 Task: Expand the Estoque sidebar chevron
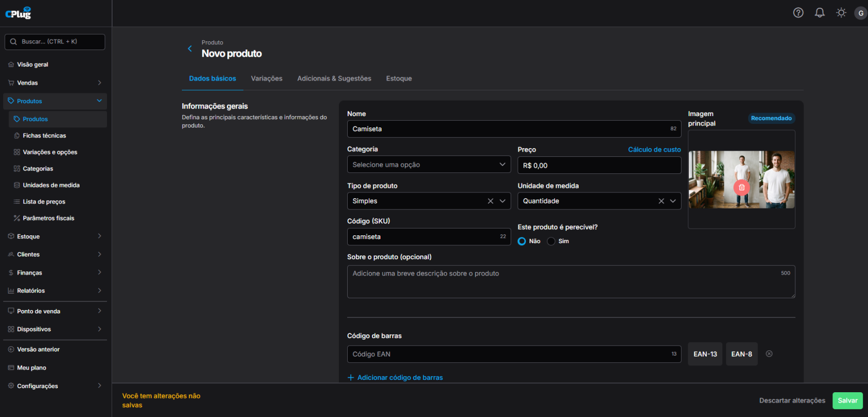pos(99,236)
